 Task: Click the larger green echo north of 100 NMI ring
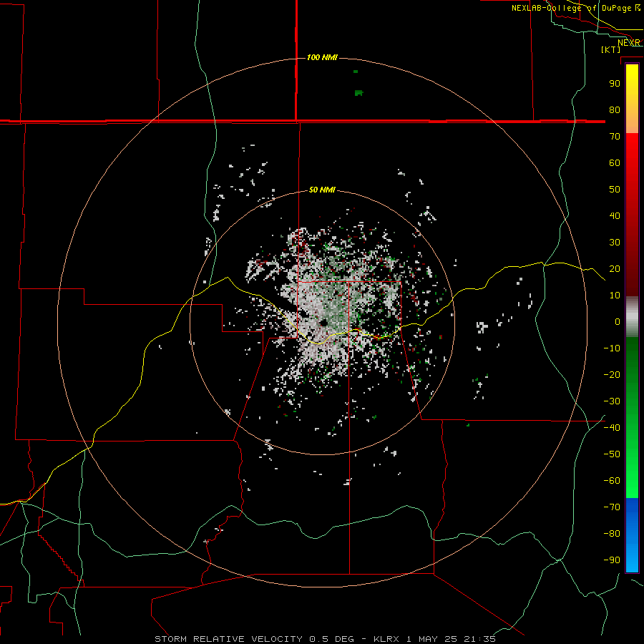(x=359, y=93)
